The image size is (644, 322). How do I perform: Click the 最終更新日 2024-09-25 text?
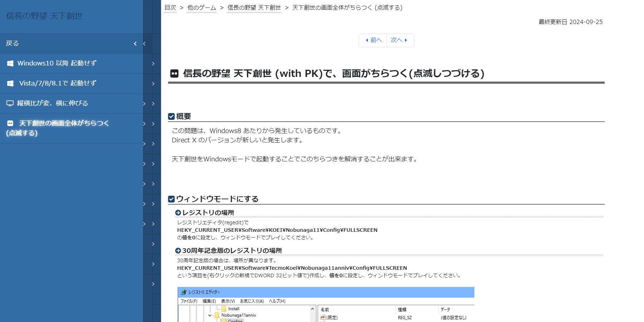(x=571, y=22)
